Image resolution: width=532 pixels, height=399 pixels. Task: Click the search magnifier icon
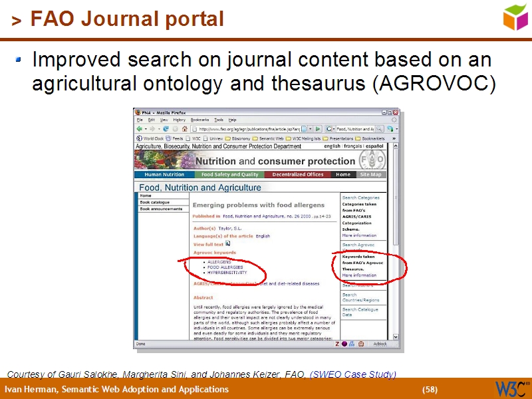pos(379,128)
